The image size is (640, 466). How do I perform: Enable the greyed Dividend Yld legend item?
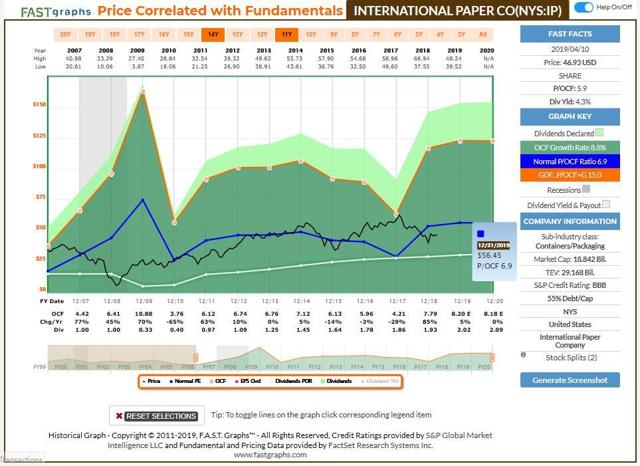pyautogui.click(x=380, y=381)
